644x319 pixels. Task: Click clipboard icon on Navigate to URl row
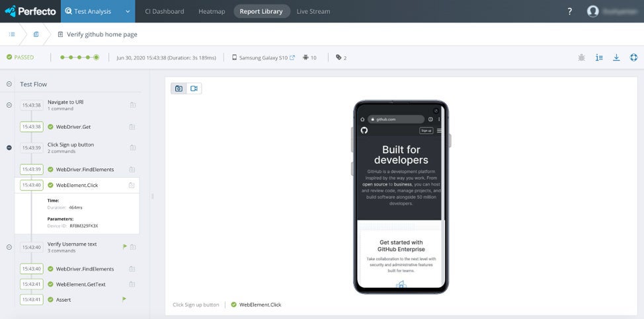click(133, 105)
